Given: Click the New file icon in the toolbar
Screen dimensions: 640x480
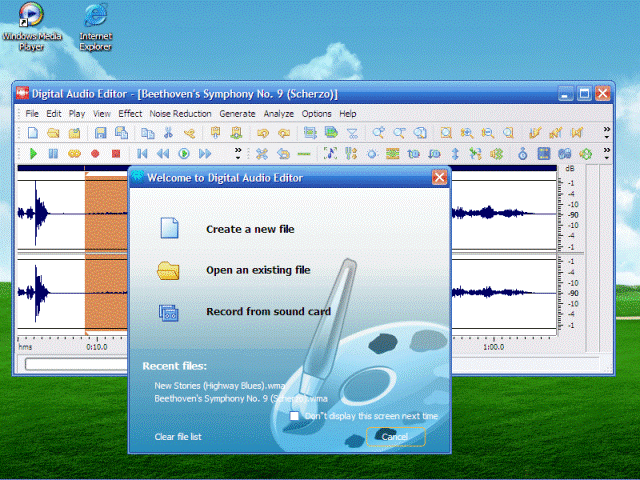Looking at the screenshot, I should (x=33, y=133).
